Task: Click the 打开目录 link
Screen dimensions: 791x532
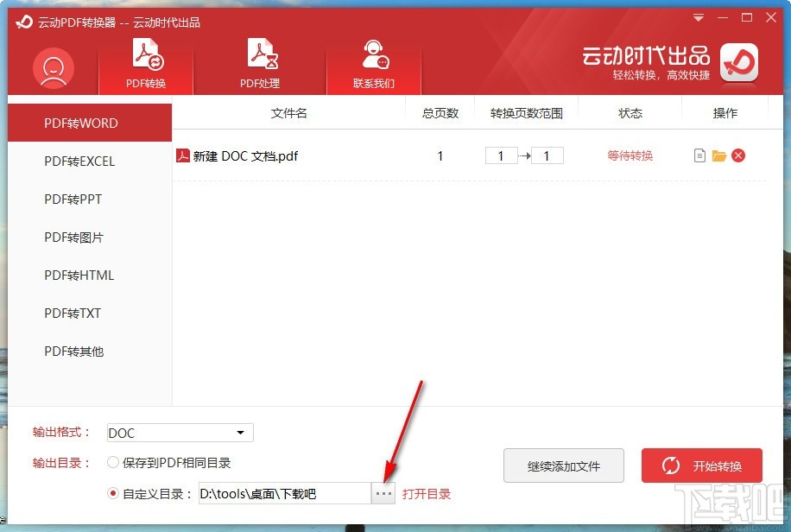Action: point(427,493)
